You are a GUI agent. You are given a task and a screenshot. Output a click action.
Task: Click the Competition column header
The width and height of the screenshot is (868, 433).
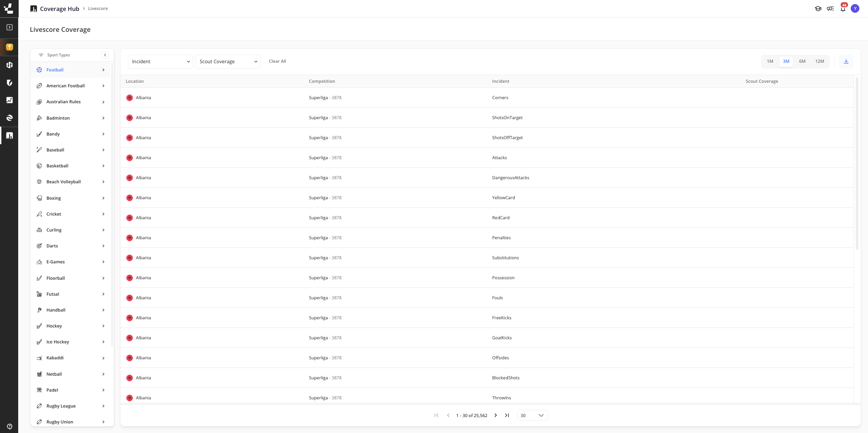coord(322,81)
